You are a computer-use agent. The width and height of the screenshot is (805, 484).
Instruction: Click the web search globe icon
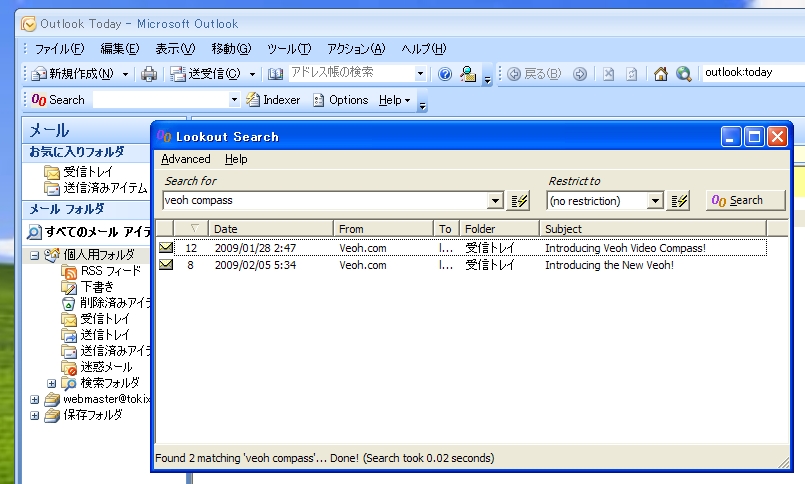tap(683, 74)
